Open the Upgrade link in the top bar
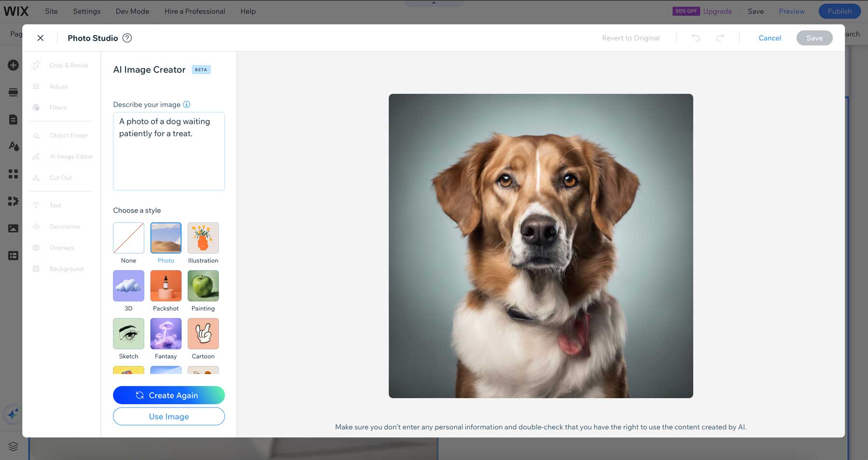Viewport: 868px width, 460px height. tap(717, 11)
